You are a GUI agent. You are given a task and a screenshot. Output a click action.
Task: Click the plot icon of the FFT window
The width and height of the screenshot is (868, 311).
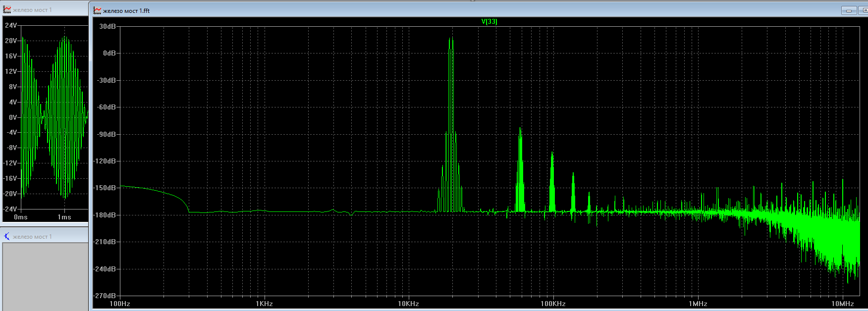[97, 10]
